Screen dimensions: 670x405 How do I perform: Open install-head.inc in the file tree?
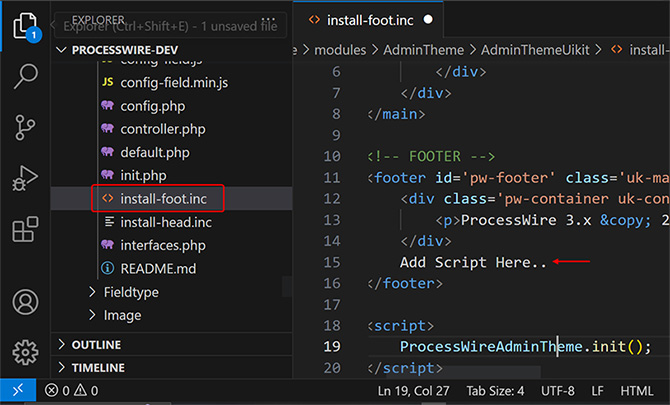166,222
